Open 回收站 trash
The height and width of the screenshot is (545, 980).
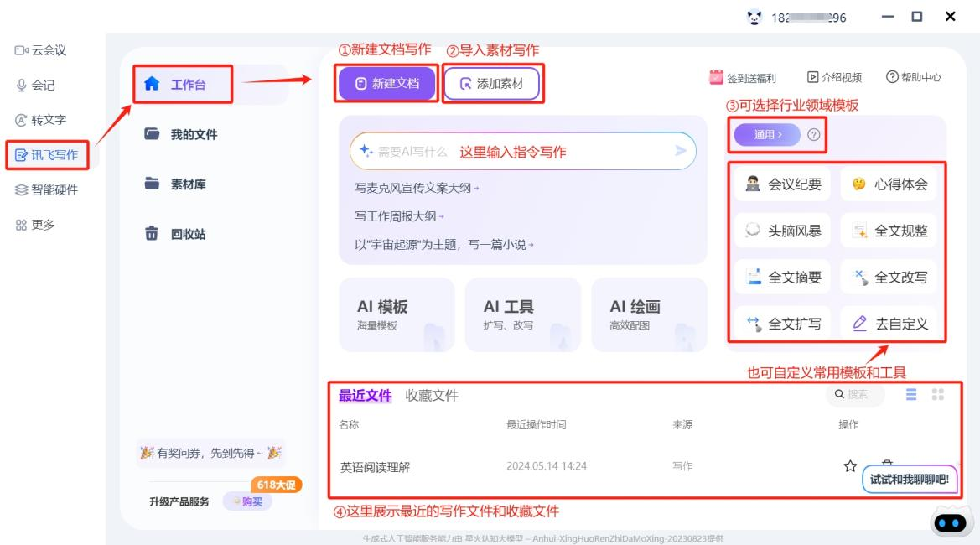(x=175, y=234)
